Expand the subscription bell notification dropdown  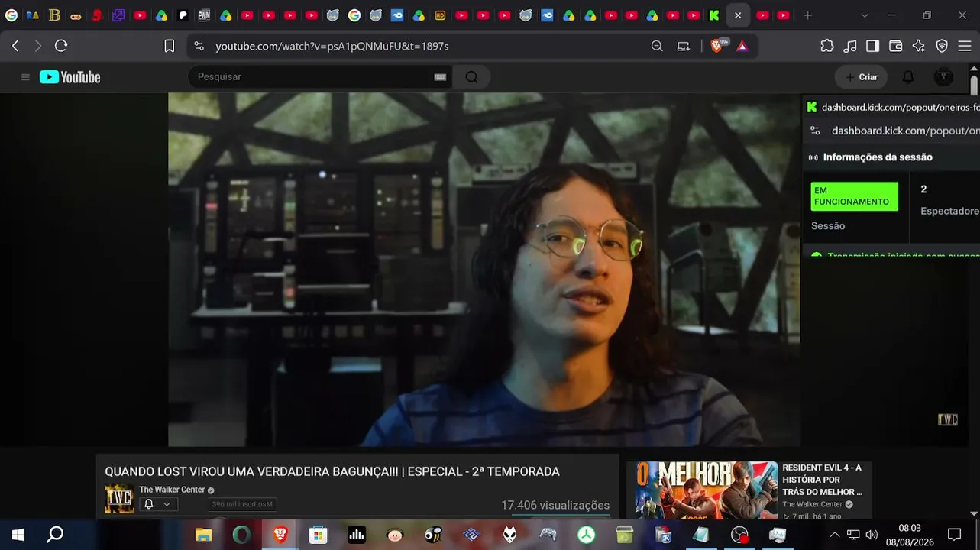[158, 504]
